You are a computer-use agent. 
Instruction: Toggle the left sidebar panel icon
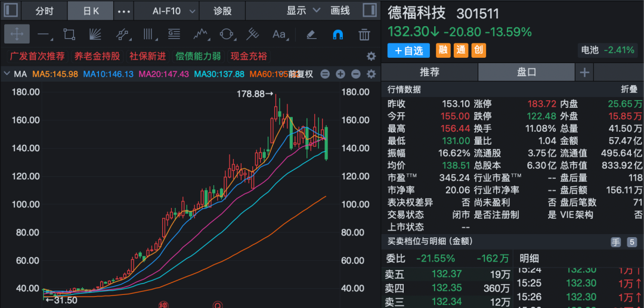pyautogui.click(x=11, y=10)
